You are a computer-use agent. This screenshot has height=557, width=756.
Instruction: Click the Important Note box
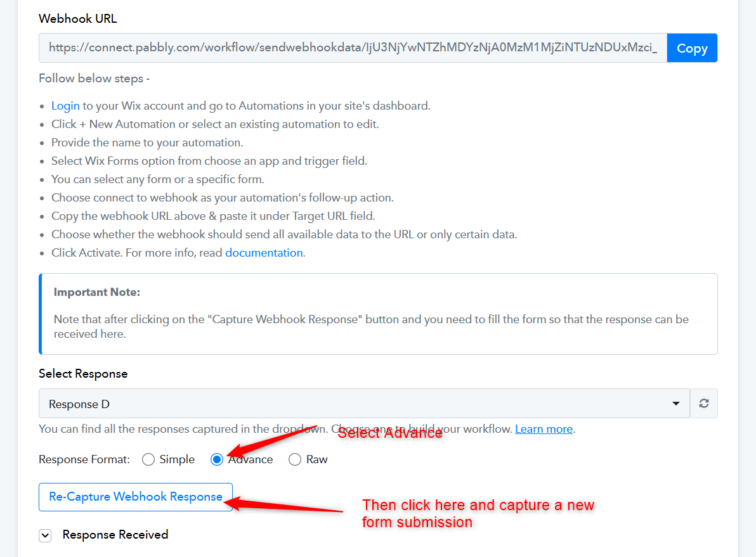[x=379, y=314]
